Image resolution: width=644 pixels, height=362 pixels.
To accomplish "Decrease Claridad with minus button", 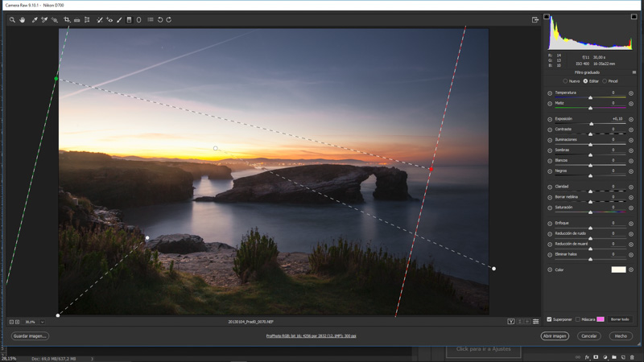I will 550,187.
